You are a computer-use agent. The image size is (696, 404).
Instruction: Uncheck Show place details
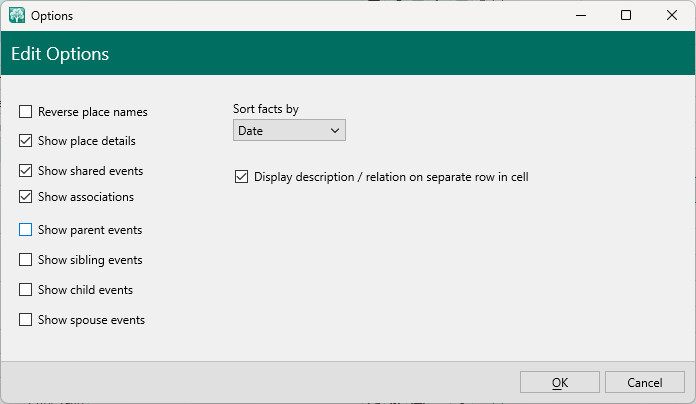tap(26, 141)
